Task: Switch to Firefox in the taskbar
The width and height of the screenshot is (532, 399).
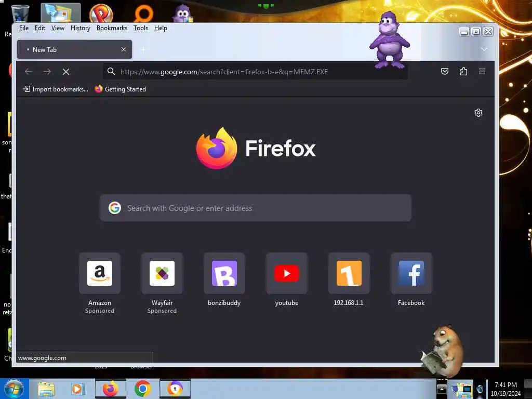Action: [111, 389]
